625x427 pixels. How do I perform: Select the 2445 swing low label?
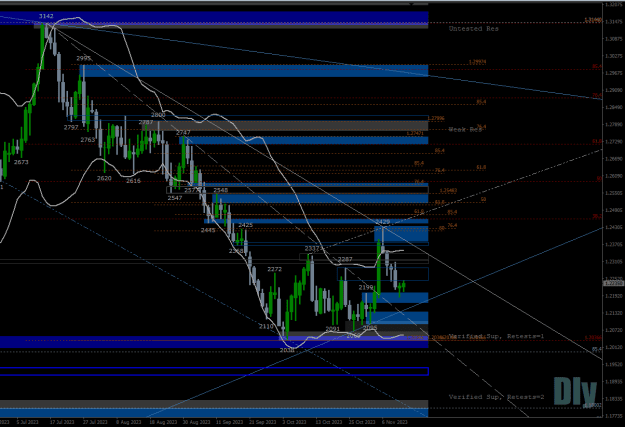tap(208, 230)
